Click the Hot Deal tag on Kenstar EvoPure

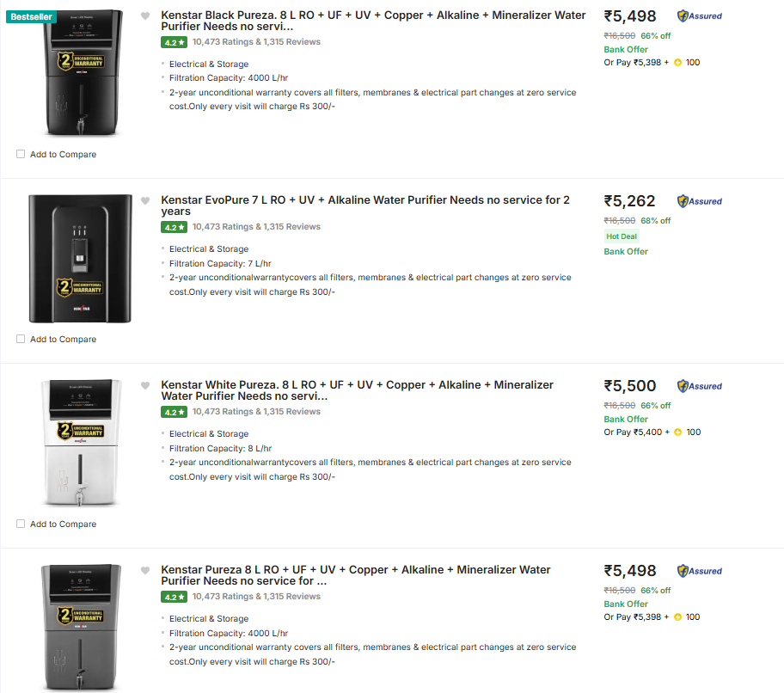pyautogui.click(x=621, y=236)
